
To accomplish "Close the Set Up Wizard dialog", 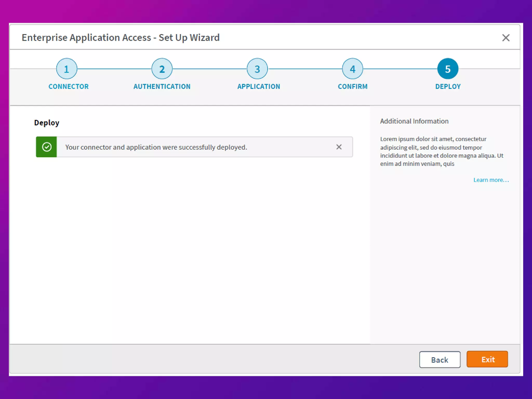I will (506, 38).
